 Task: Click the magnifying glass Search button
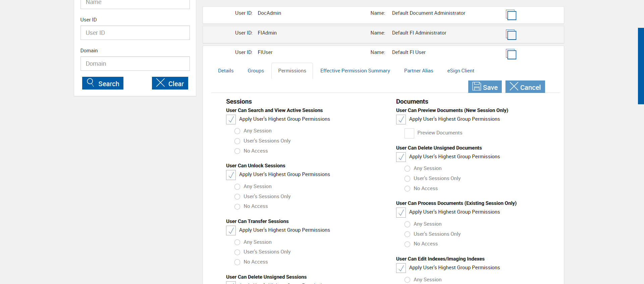103,83
